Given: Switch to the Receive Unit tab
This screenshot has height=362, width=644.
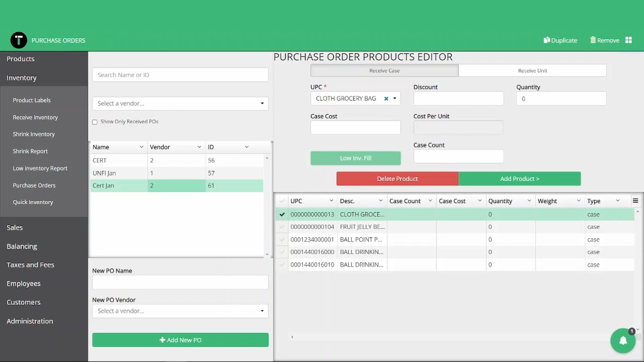Looking at the screenshot, I should click(532, 71).
